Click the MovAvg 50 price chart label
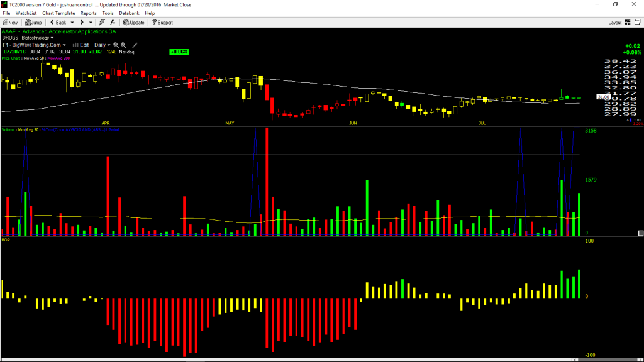This screenshot has height=362, width=644. pyautogui.click(x=34, y=58)
